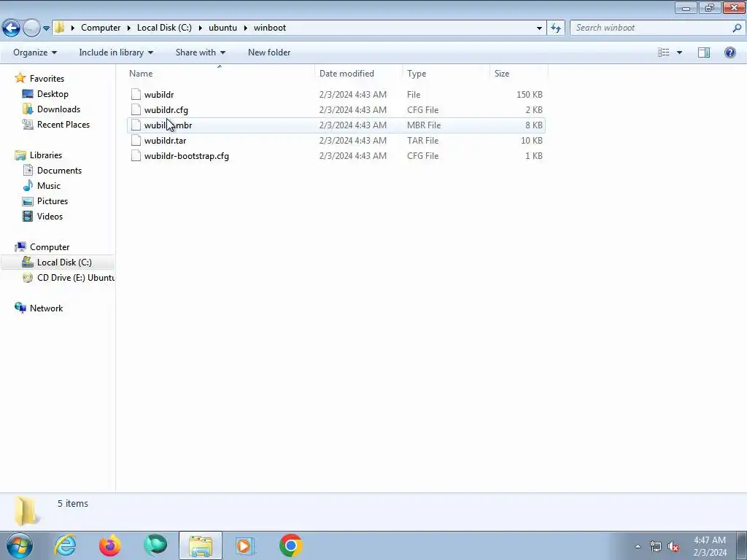The image size is (747, 560).
Task: Open the recent pages dropdown arrow
Action: click(46, 28)
